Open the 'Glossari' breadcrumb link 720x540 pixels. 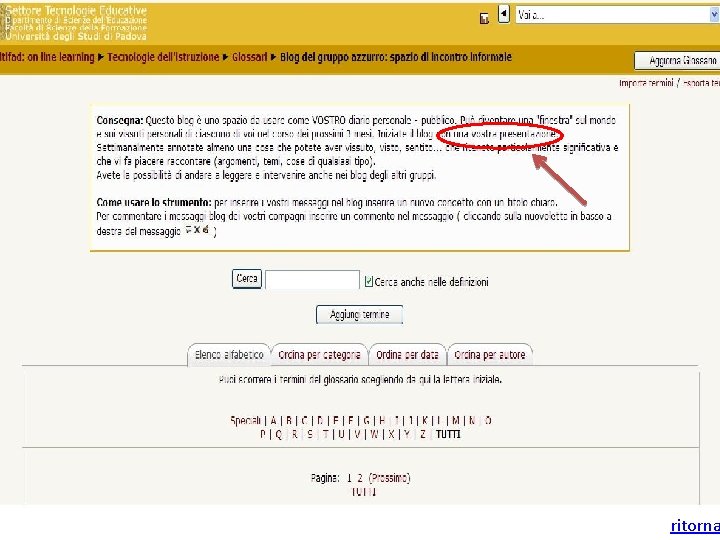249,57
